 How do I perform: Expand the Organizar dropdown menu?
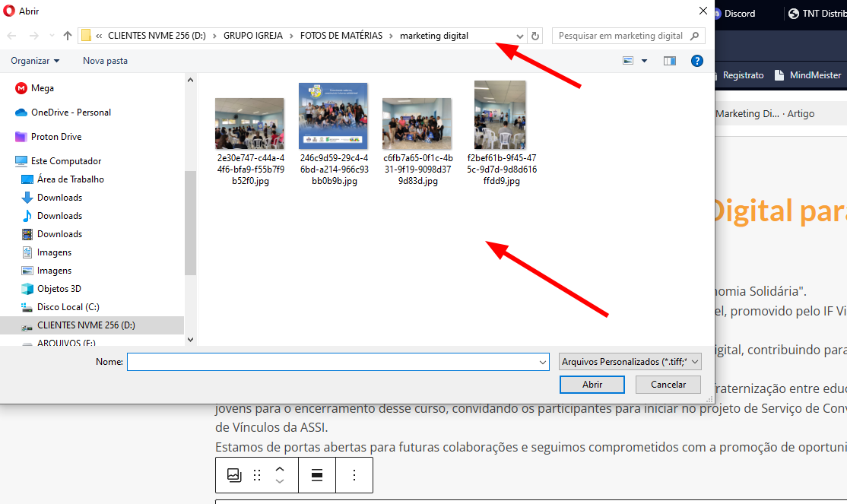pyautogui.click(x=35, y=61)
